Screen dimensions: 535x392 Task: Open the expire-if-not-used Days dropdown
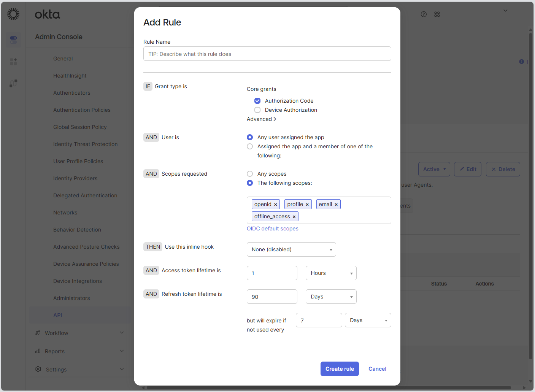[368, 320]
